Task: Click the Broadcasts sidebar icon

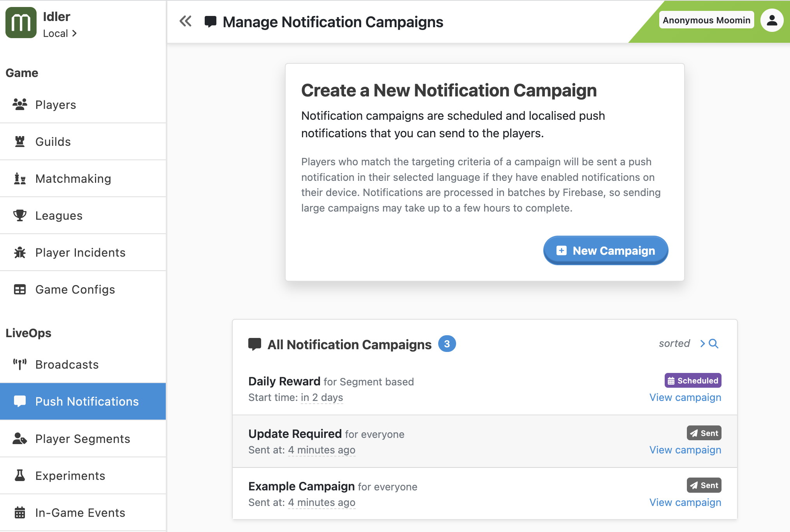Action: pyautogui.click(x=19, y=364)
